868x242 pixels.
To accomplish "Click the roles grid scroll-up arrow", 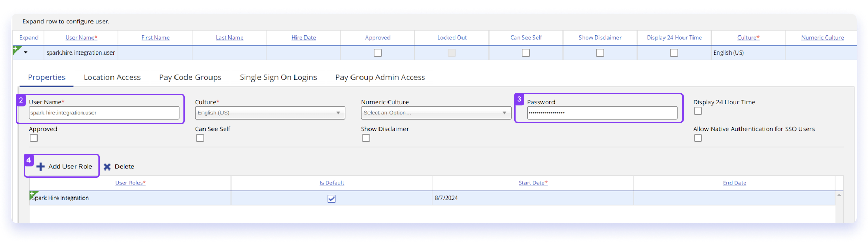I will tap(839, 195).
